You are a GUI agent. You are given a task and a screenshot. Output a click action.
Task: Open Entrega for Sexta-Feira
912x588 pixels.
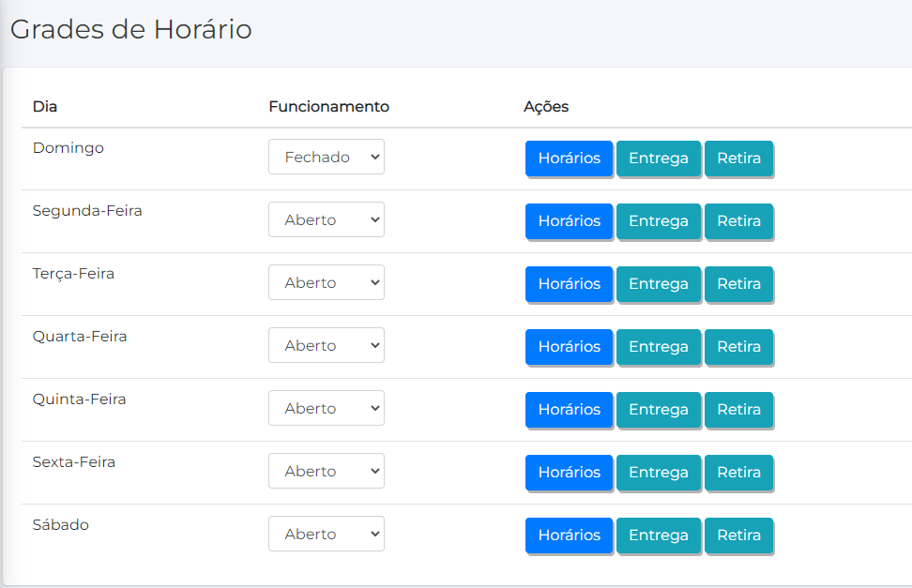pos(658,473)
